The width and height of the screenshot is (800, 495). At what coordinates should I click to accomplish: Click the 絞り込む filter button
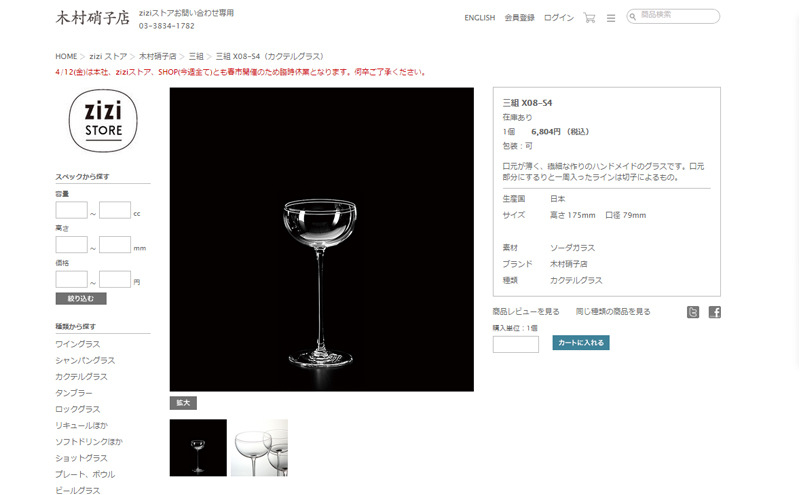pyautogui.click(x=81, y=299)
